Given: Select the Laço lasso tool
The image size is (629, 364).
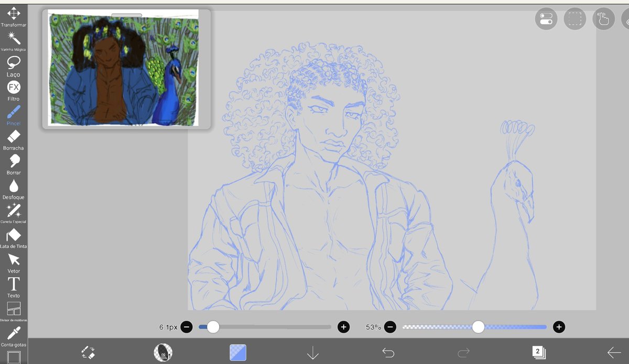Looking at the screenshot, I should click(x=14, y=67).
